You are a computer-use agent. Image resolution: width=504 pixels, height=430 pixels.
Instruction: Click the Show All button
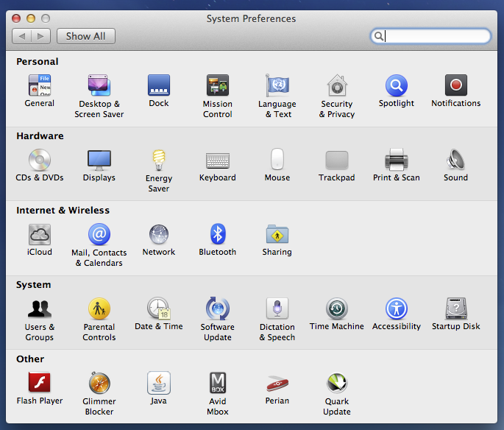coord(86,36)
